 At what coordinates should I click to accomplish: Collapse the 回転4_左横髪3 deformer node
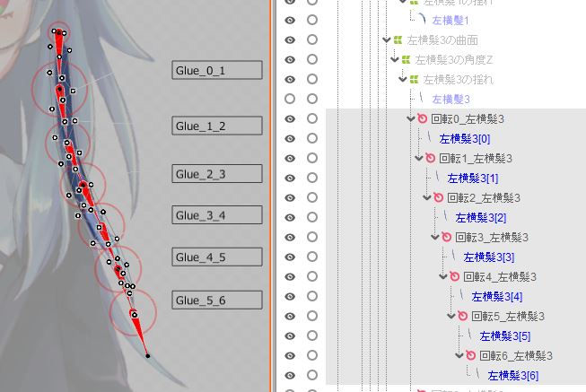click(443, 277)
